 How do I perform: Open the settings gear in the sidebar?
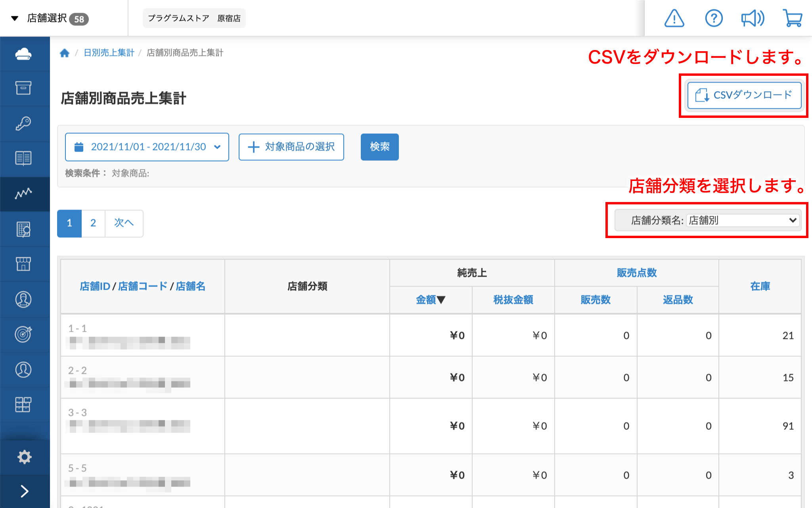[x=24, y=457]
